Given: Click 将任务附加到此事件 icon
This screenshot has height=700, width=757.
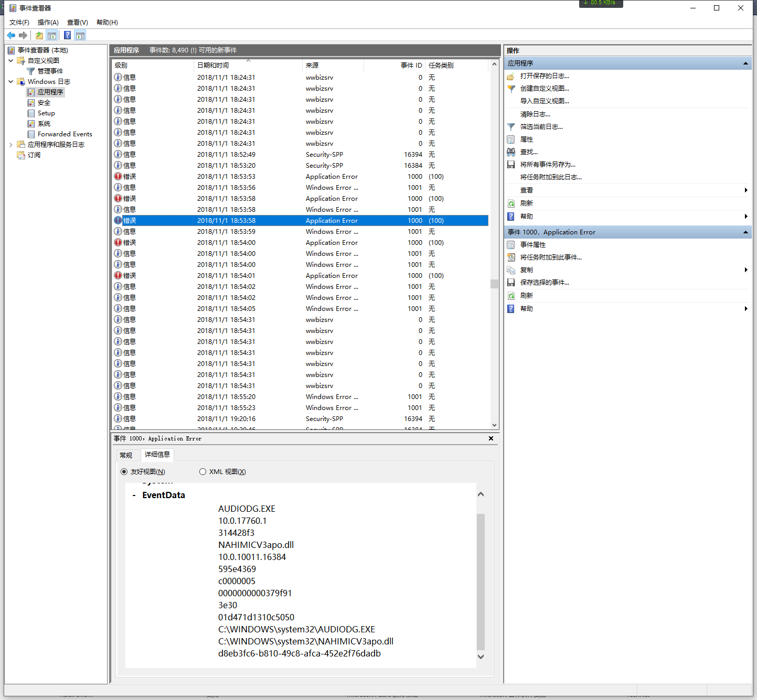Looking at the screenshot, I should coord(511,257).
